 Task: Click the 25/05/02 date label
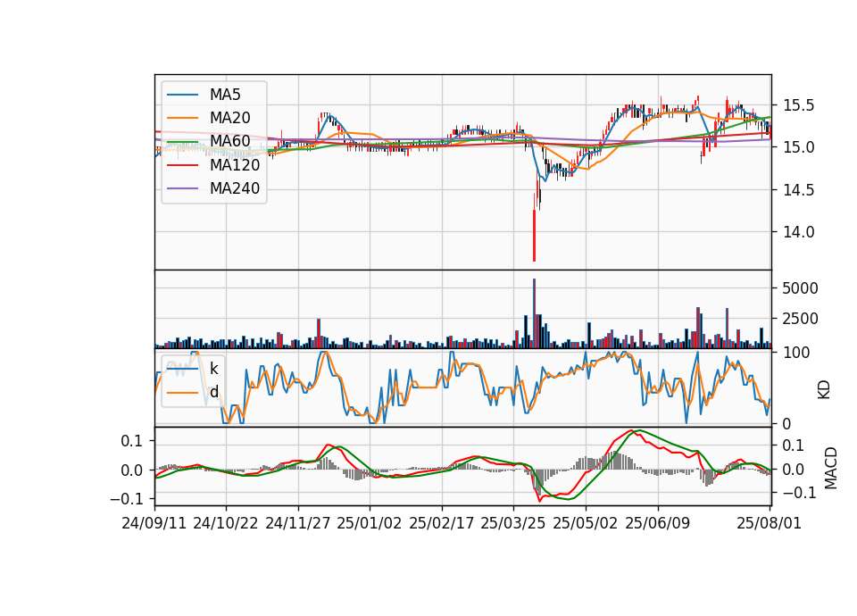point(586,523)
